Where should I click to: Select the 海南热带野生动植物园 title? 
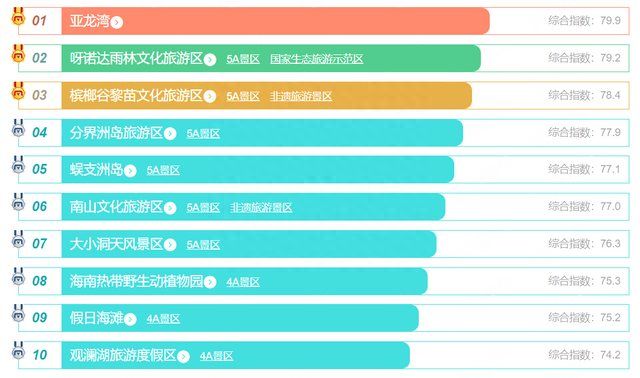(136, 281)
